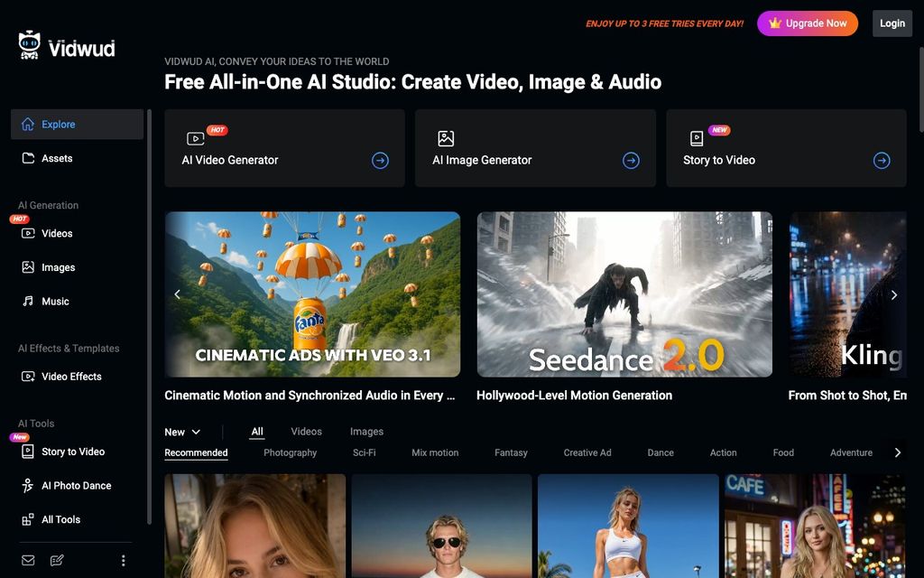Image resolution: width=924 pixels, height=578 pixels.
Task: Open the Story to Video card
Action: pos(786,148)
